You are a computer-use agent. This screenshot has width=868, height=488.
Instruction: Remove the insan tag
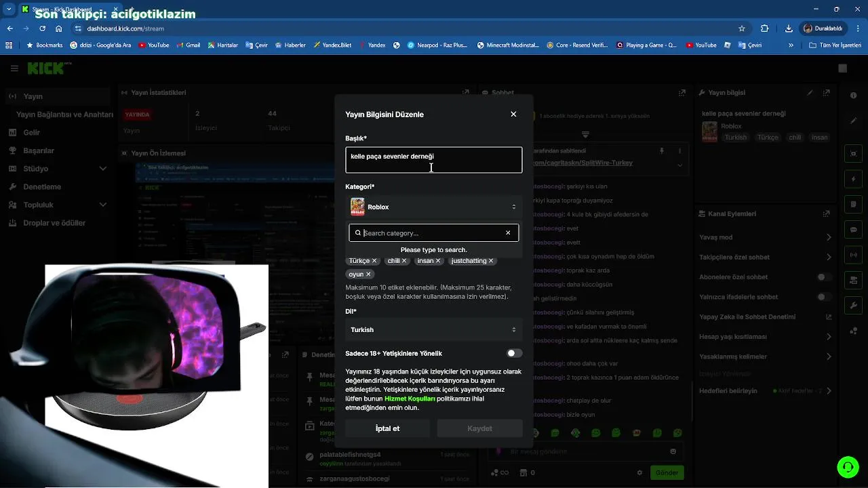coord(438,260)
